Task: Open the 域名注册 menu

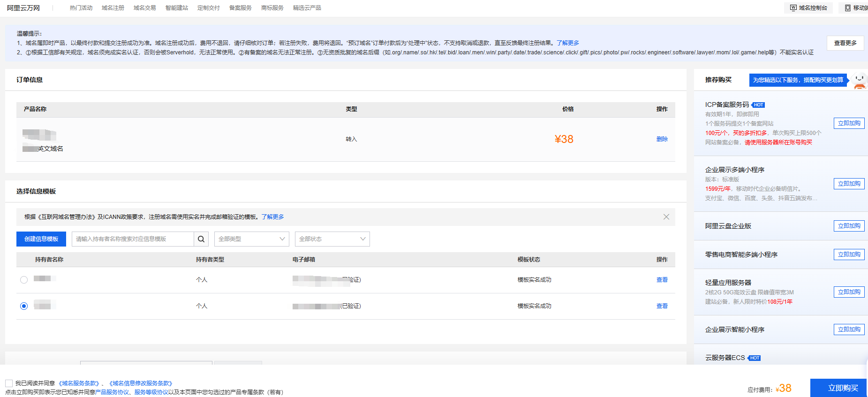Action: (113, 8)
